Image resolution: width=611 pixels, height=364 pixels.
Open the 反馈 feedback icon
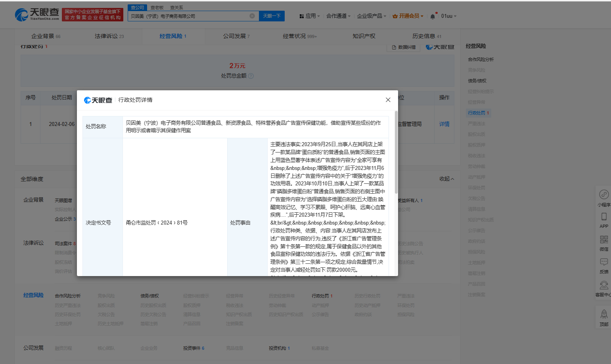click(x=603, y=262)
